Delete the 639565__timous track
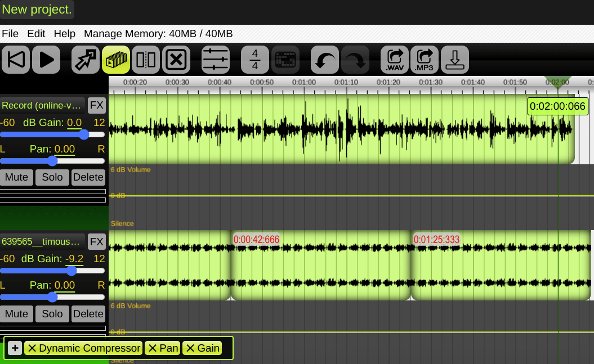The image size is (594, 364). point(88,314)
